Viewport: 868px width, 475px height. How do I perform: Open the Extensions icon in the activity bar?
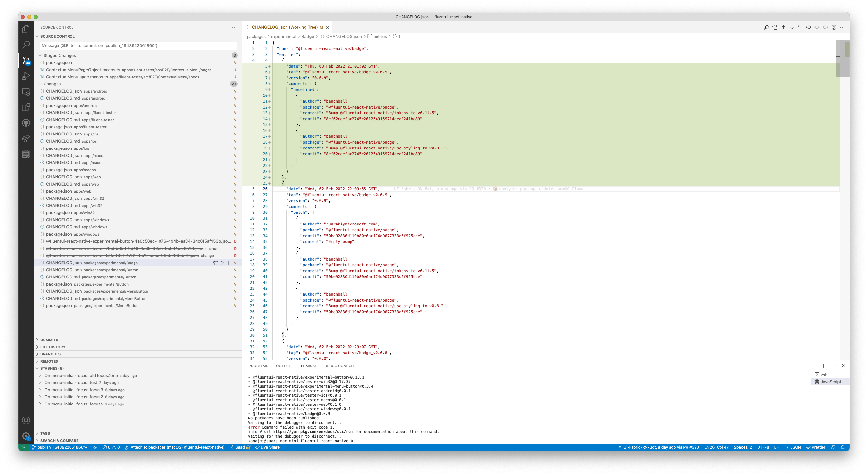[26, 107]
